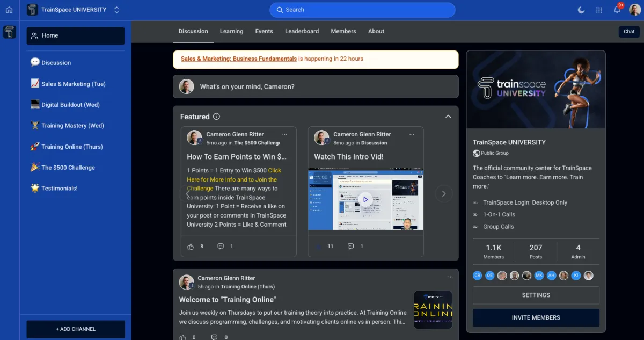Open the apps grid icon
The image size is (644, 340).
[x=599, y=10]
